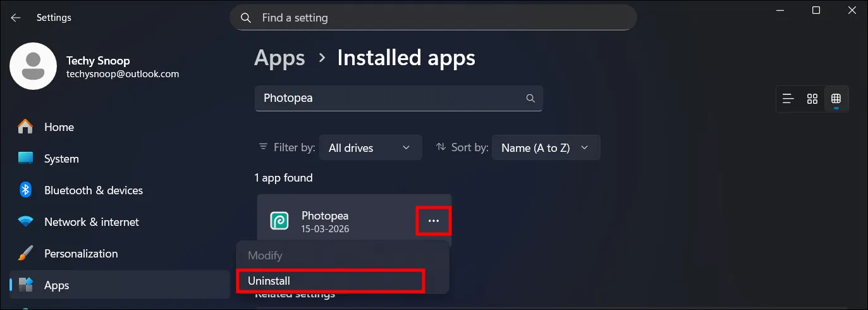
Task: Open the All drives filter dropdown
Action: tap(370, 147)
